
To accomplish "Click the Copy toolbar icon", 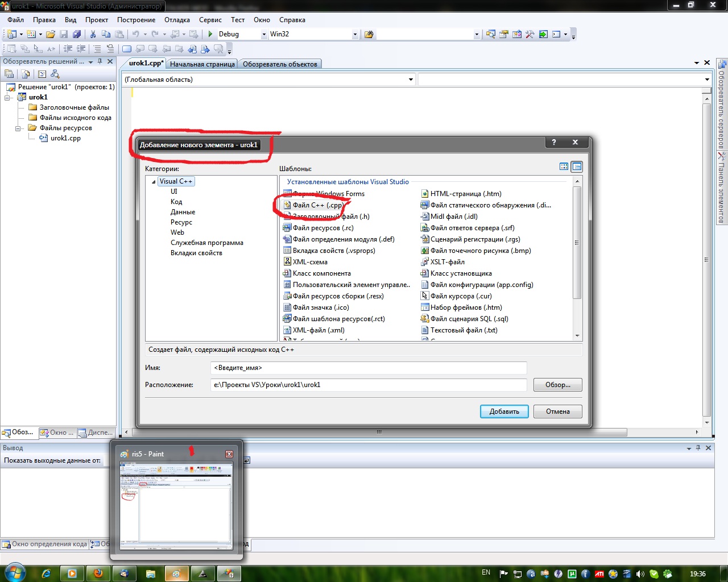I will [106, 34].
